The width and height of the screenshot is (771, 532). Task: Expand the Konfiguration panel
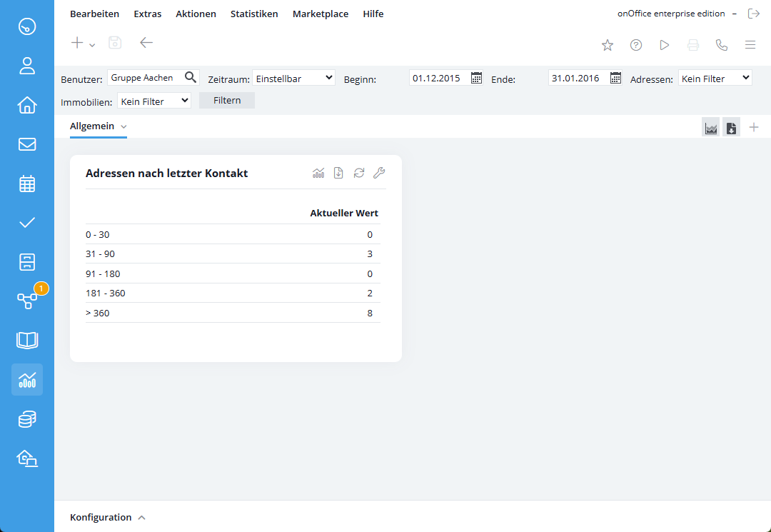click(107, 517)
